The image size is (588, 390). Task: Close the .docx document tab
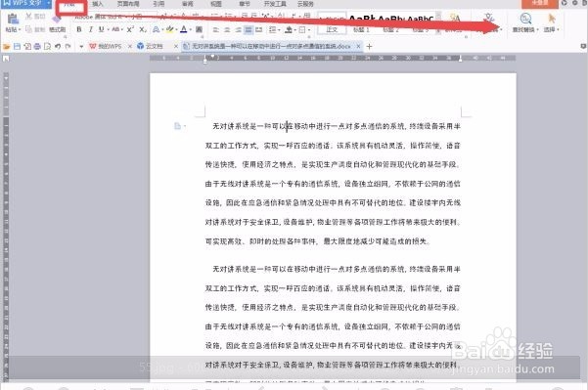[x=358, y=46]
